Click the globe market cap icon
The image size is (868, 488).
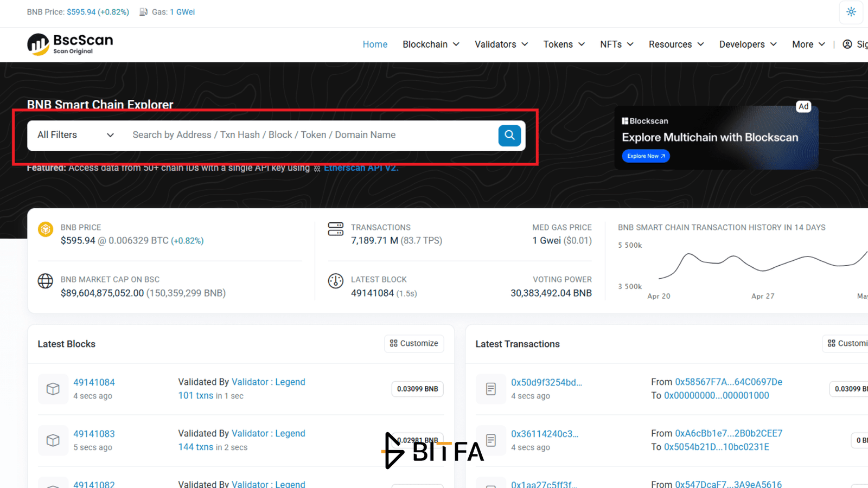[46, 281]
